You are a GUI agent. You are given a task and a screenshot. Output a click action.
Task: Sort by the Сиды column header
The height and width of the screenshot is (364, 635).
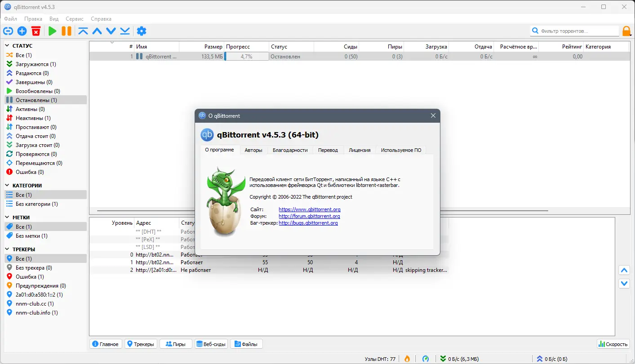point(336,47)
